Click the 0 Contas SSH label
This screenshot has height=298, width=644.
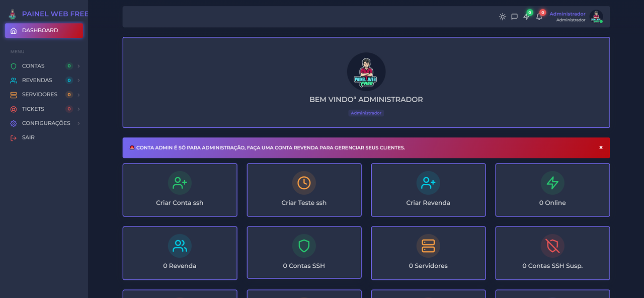(x=304, y=266)
